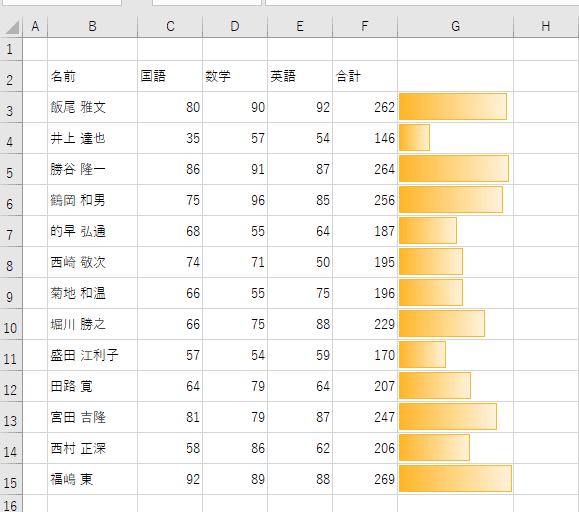Click the cell containing 盛田 江利子

[x=92, y=355]
